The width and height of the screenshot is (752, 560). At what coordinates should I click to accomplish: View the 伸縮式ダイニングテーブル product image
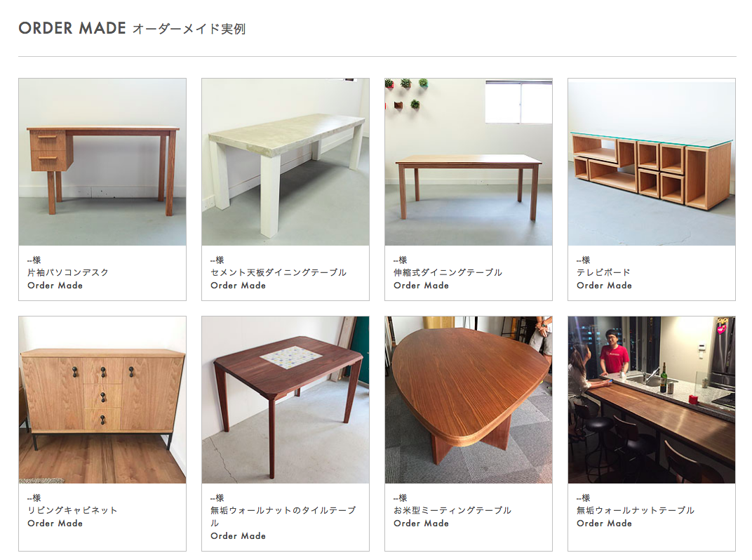469,161
